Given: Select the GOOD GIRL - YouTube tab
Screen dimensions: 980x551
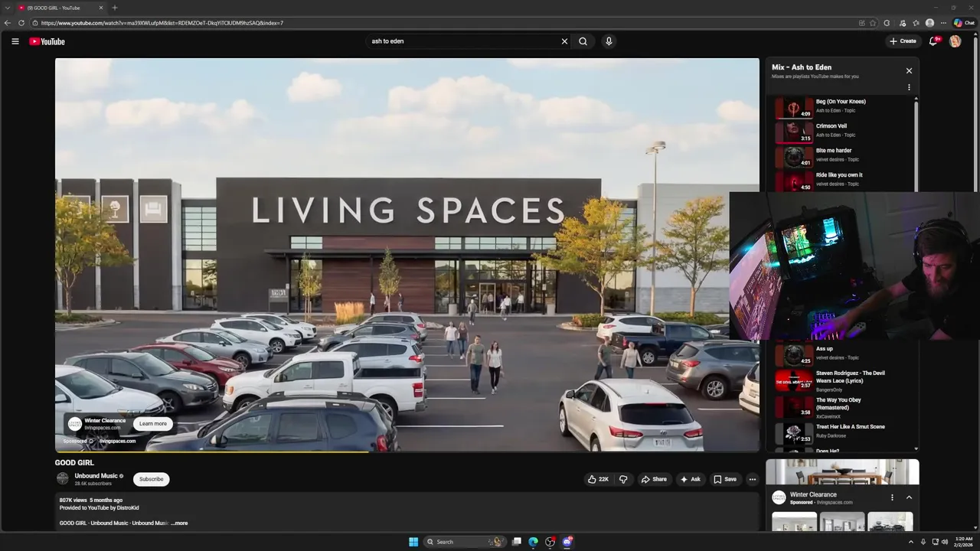Looking at the screenshot, I should coord(60,8).
